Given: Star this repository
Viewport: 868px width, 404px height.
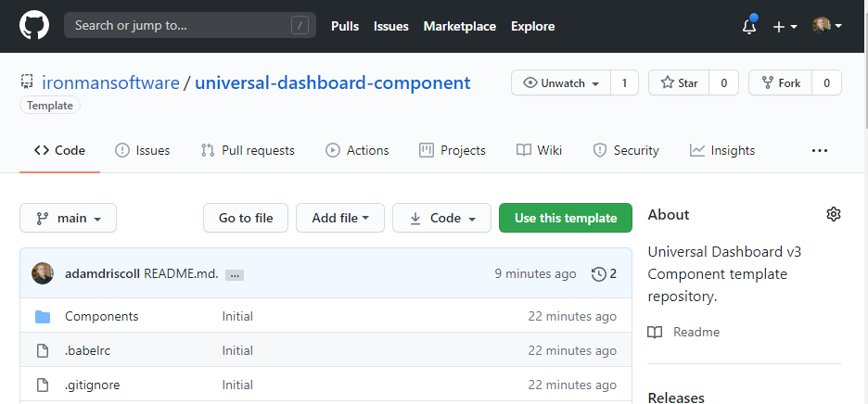Looking at the screenshot, I should [679, 82].
